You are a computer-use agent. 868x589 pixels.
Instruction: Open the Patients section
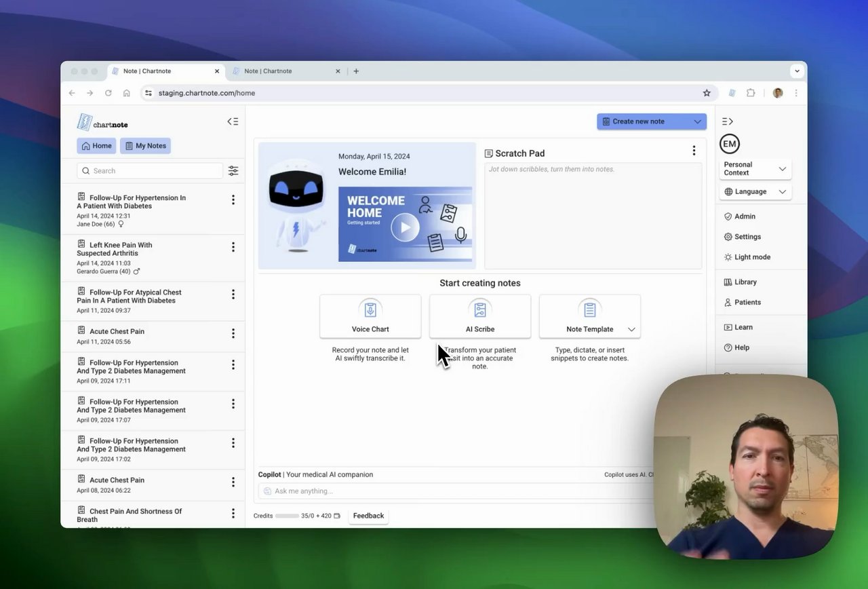(742, 302)
